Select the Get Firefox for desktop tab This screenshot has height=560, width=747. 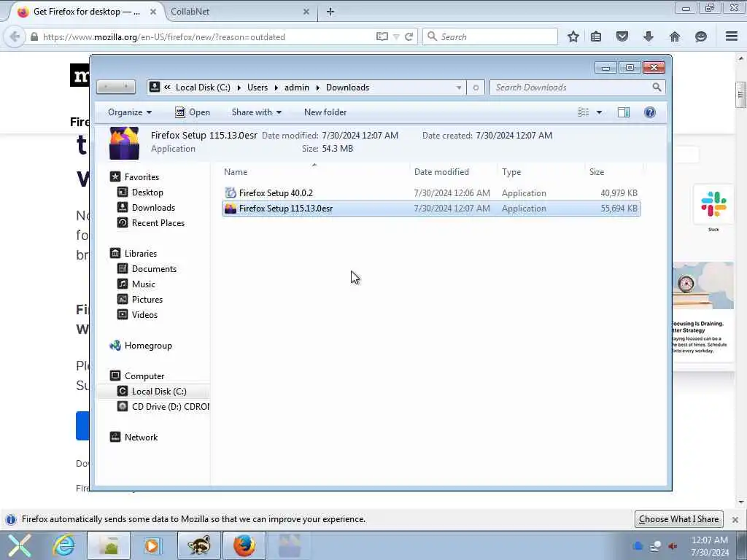85,12
